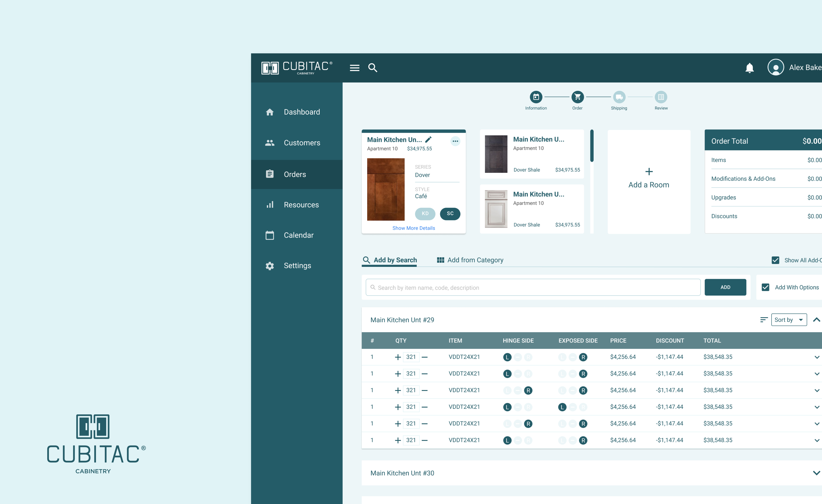Increase quantity in first VDDT24X21 row
Viewport: 822px width, 504px height.
(x=398, y=357)
